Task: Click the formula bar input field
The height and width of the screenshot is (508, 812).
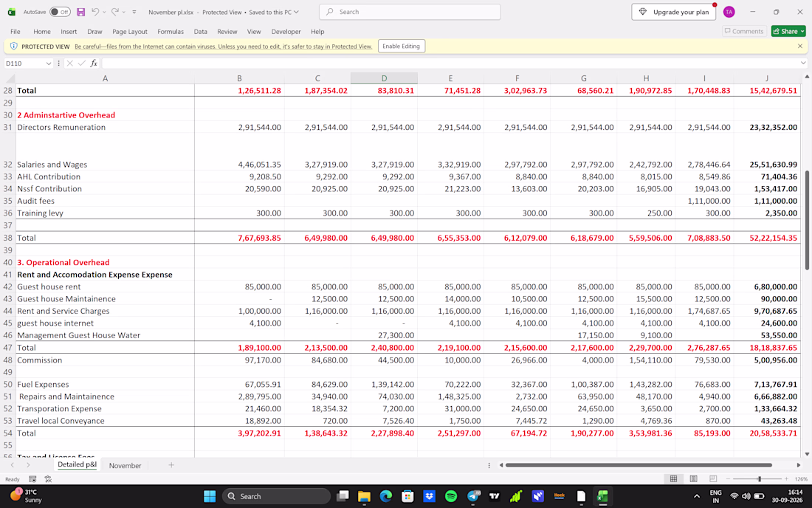Action: pyautogui.click(x=450, y=63)
